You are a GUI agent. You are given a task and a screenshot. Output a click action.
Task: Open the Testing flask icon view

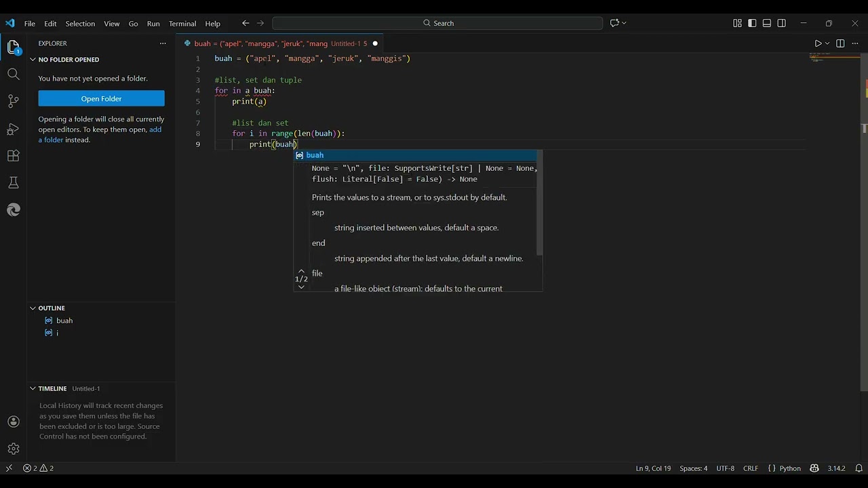[14, 182]
